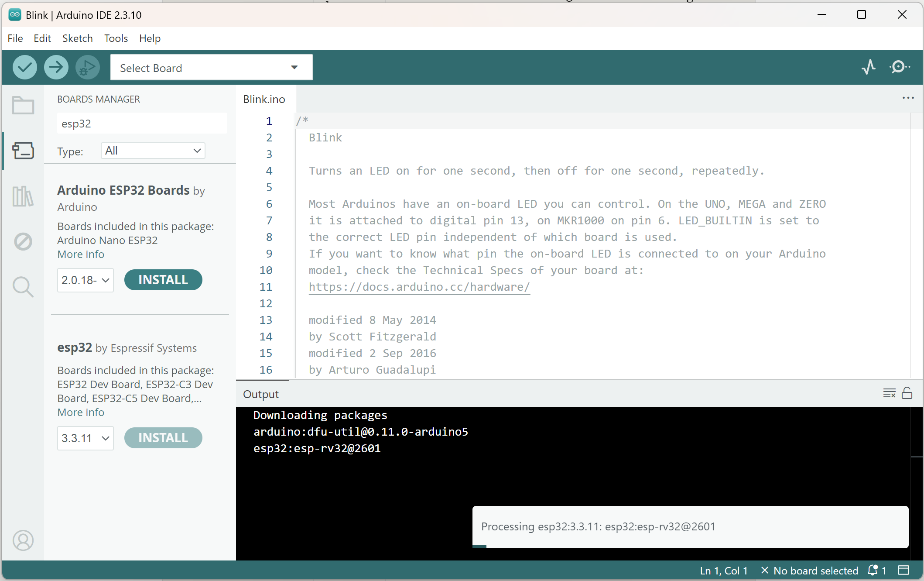The image size is (924, 581).
Task: Open the notifications bell in status bar
Action: click(x=877, y=571)
